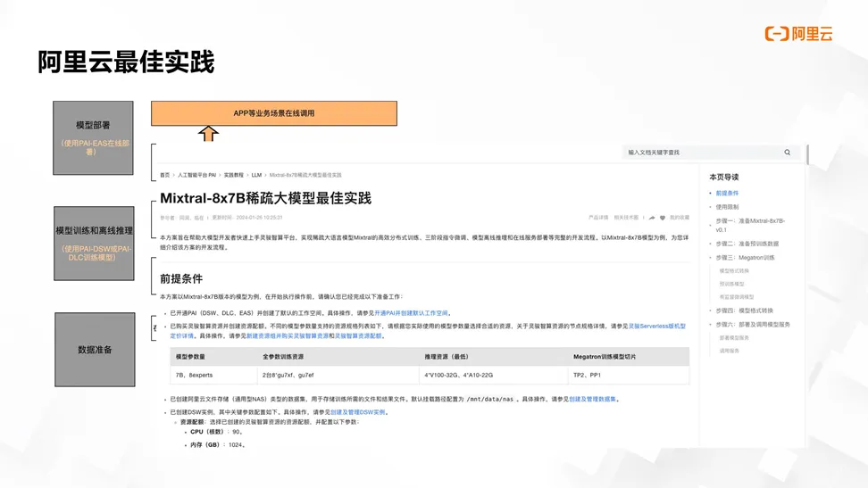Open 人工智能平台 PAI breadcrumb link
This screenshot has height=488, width=868.
click(196, 175)
